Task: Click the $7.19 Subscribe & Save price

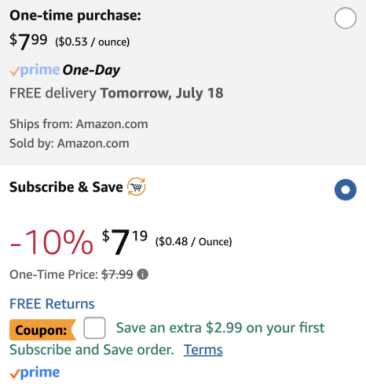Action: point(125,241)
